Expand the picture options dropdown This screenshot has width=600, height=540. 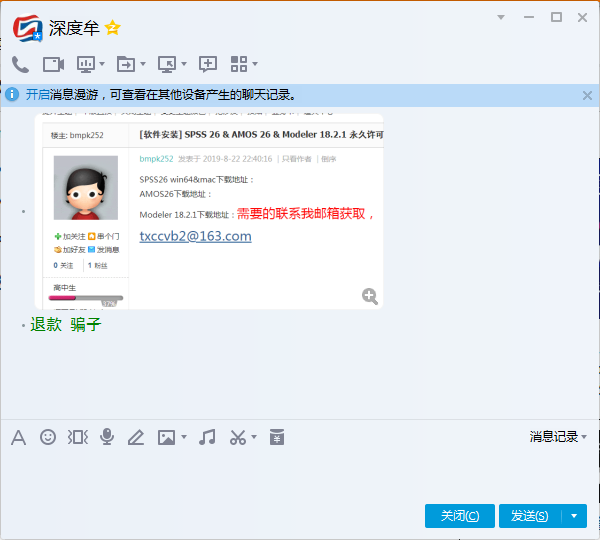click(184, 437)
